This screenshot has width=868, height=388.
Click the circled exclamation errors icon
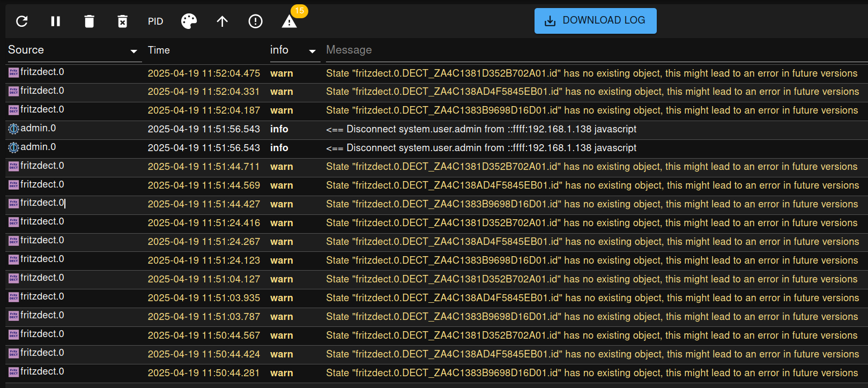255,21
